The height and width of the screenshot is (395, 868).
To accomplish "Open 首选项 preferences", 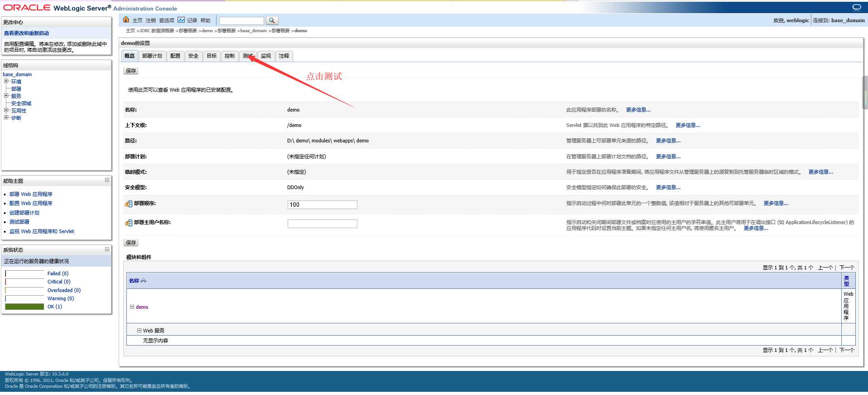I will coord(166,20).
